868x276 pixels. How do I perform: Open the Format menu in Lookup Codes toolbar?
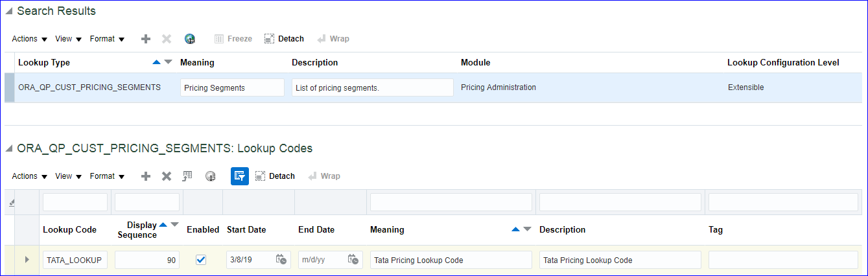point(107,176)
